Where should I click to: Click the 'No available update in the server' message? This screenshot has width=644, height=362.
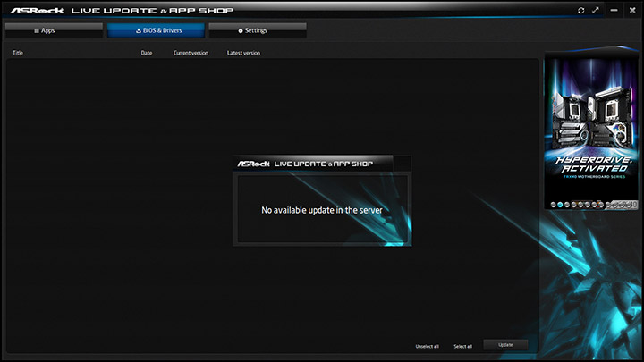click(322, 210)
